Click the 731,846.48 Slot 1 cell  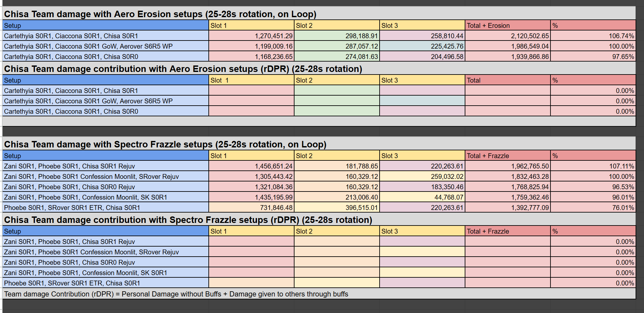click(x=251, y=207)
